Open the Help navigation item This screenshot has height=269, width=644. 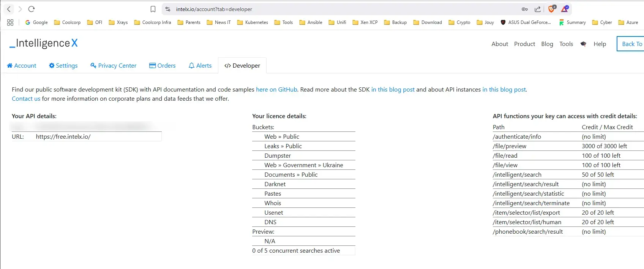point(600,44)
